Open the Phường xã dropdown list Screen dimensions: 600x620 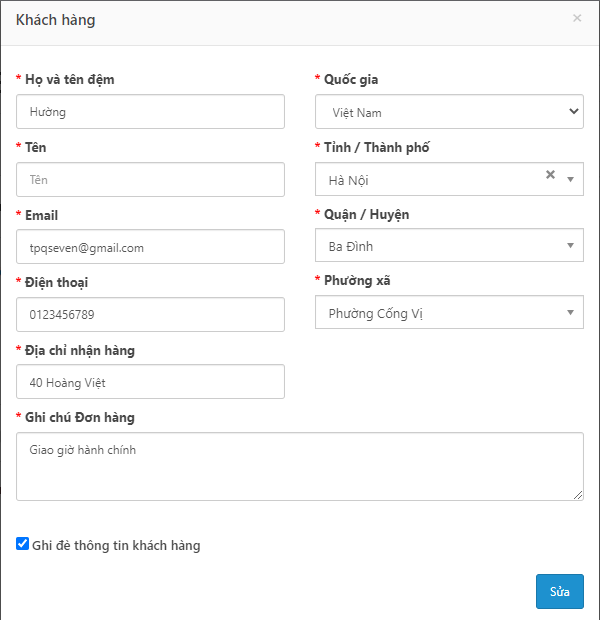tap(449, 312)
